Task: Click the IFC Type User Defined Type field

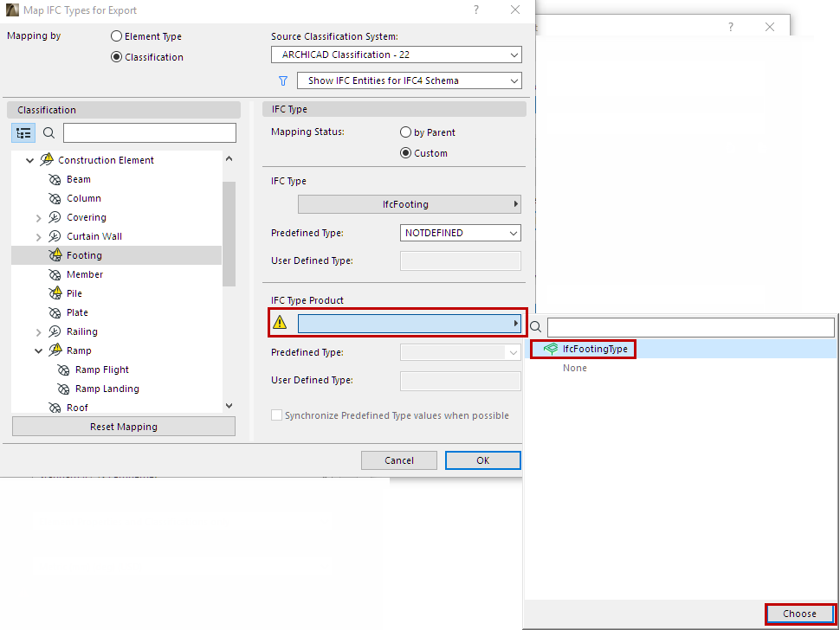Action: point(460,260)
